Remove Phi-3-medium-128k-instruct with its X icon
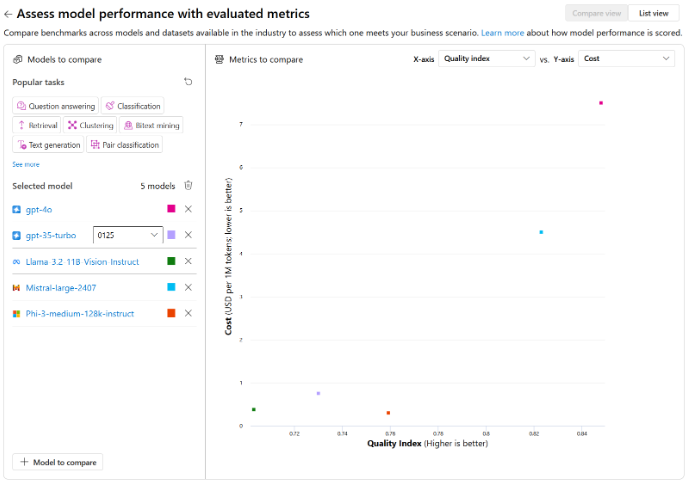Screen dimensions: 687x485 188,313
